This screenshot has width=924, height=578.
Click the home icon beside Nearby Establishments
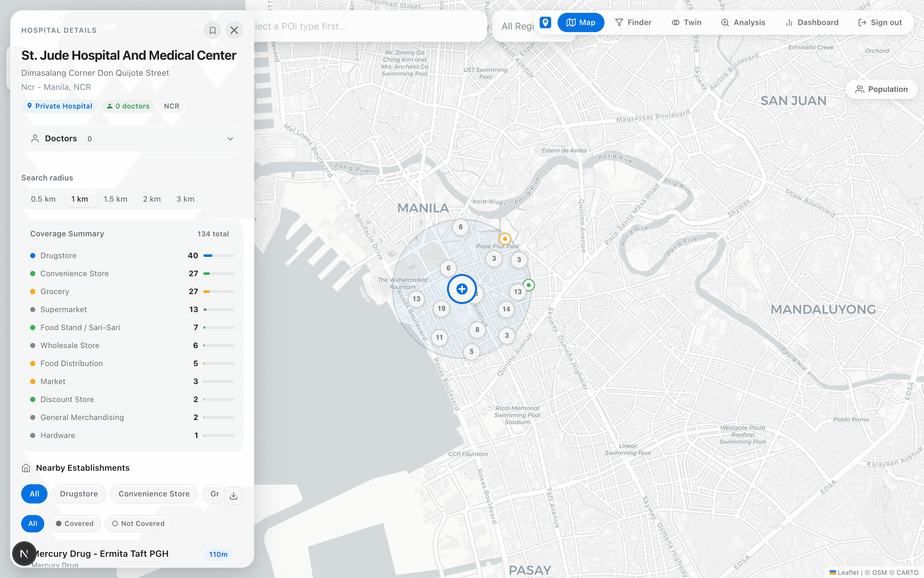pyautogui.click(x=26, y=468)
